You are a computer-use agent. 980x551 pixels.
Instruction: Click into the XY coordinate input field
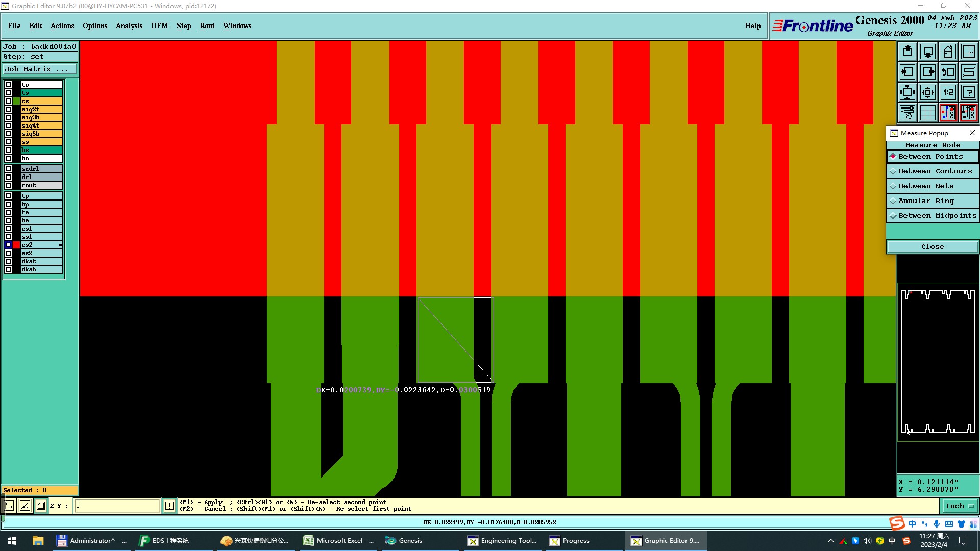(117, 506)
